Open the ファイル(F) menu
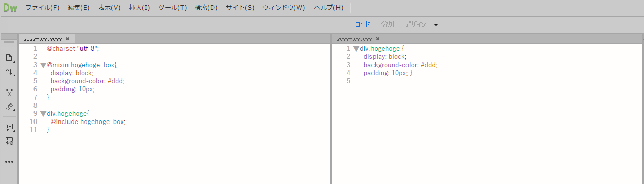The height and width of the screenshot is (184, 644). point(42,8)
